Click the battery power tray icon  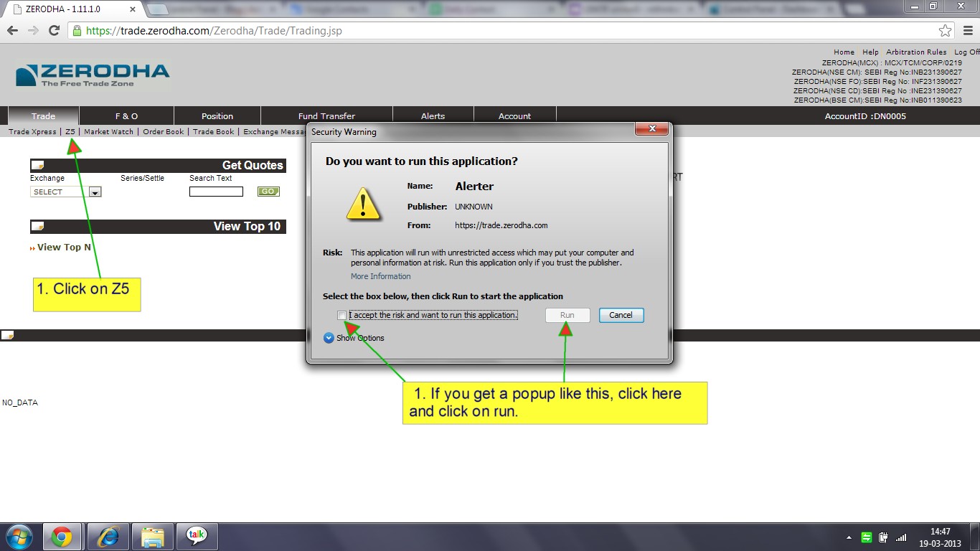click(x=884, y=537)
